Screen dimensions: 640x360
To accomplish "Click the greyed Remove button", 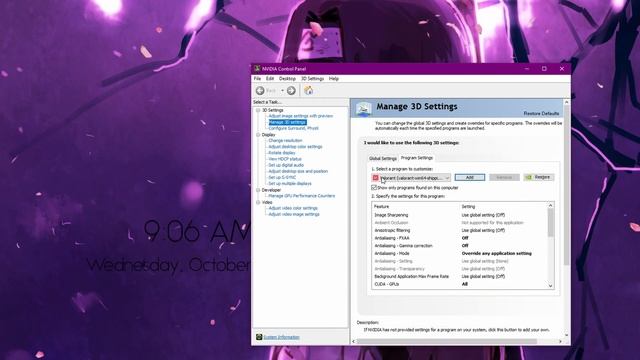I will click(504, 178).
